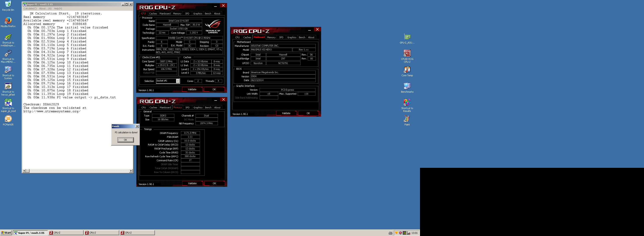Image resolution: width=644 pixels, height=236 pixels.
Task: Switch to Memory tab in Mainboard window
Action: (x=271, y=37)
